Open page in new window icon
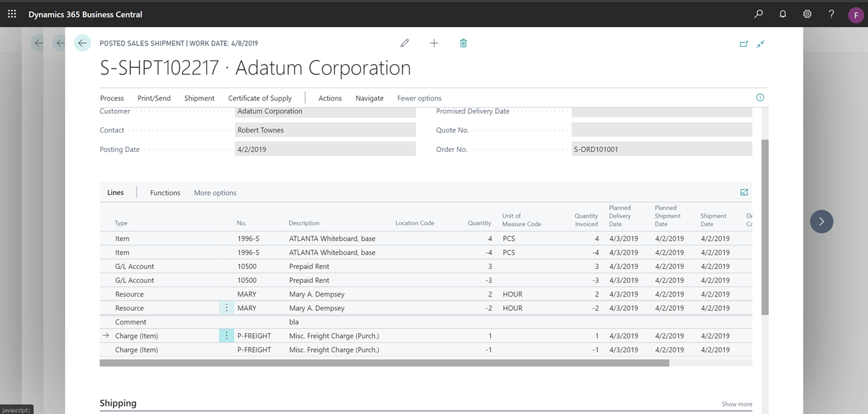This screenshot has width=868, height=414. point(744,43)
